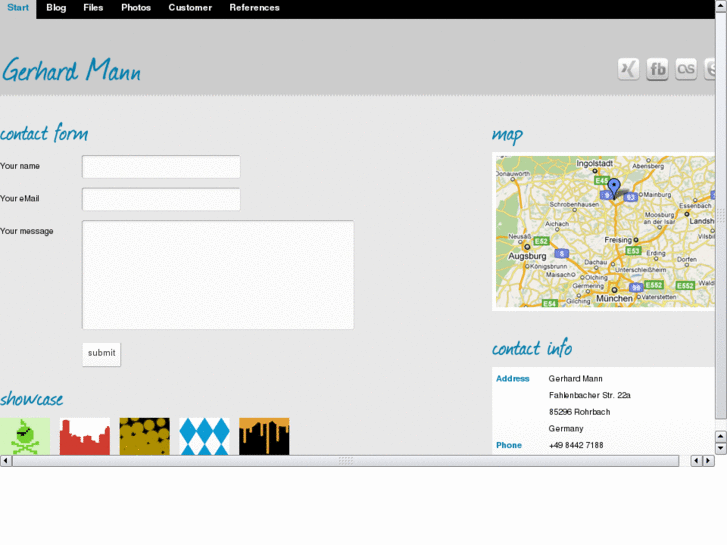Click Ingolstadt label on the map
The height and width of the screenshot is (545, 727).
(594, 163)
